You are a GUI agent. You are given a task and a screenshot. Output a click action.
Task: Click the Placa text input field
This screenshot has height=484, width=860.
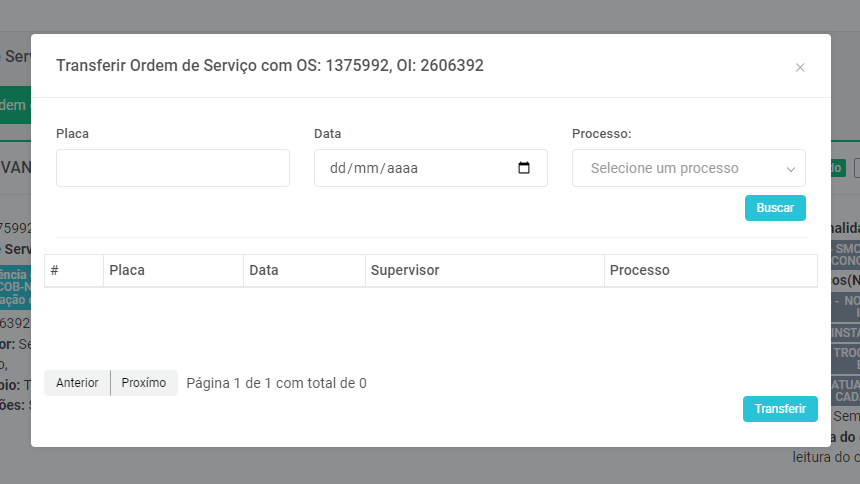173,168
